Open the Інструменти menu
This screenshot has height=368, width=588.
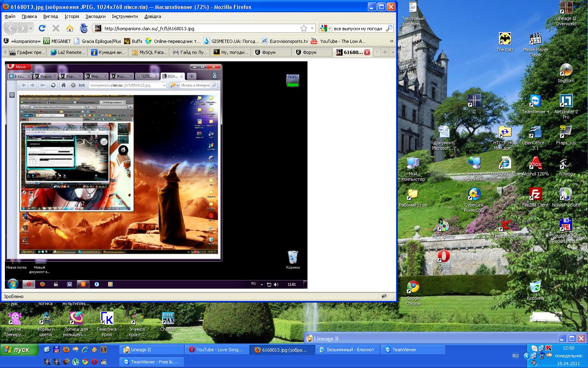(x=125, y=16)
